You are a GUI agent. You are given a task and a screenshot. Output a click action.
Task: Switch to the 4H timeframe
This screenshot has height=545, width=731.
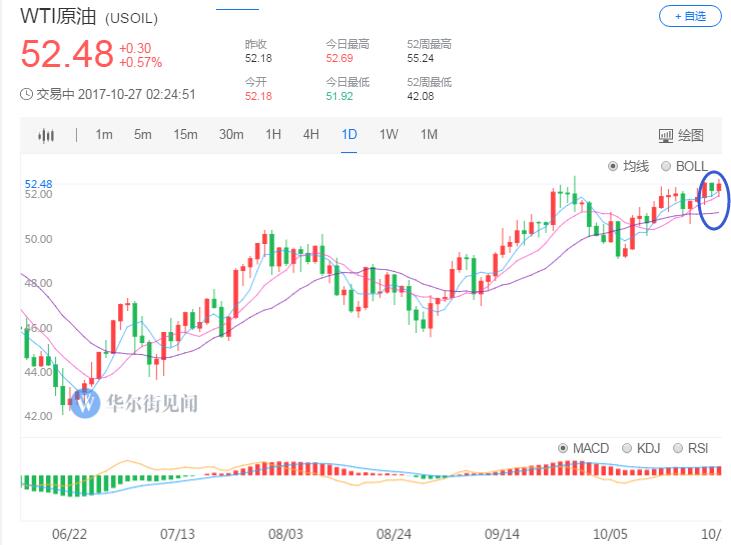point(311,135)
